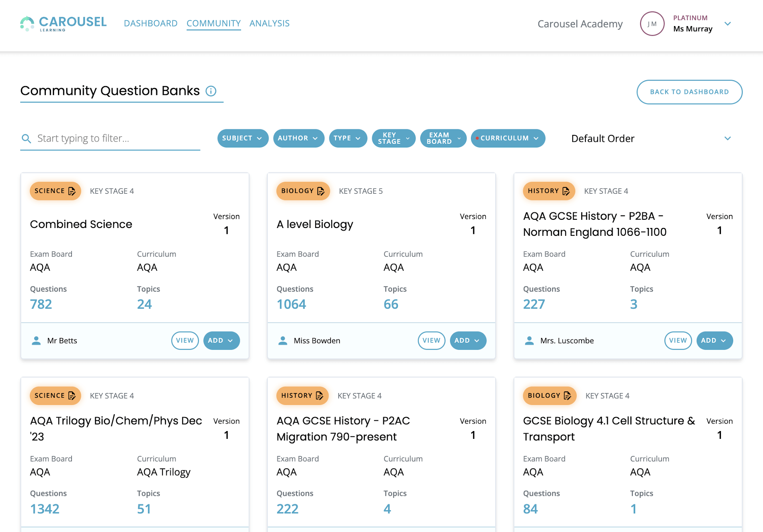This screenshot has height=532, width=763.
Task: Expand the Ms Murray account menu chevron
Action: [728, 23]
